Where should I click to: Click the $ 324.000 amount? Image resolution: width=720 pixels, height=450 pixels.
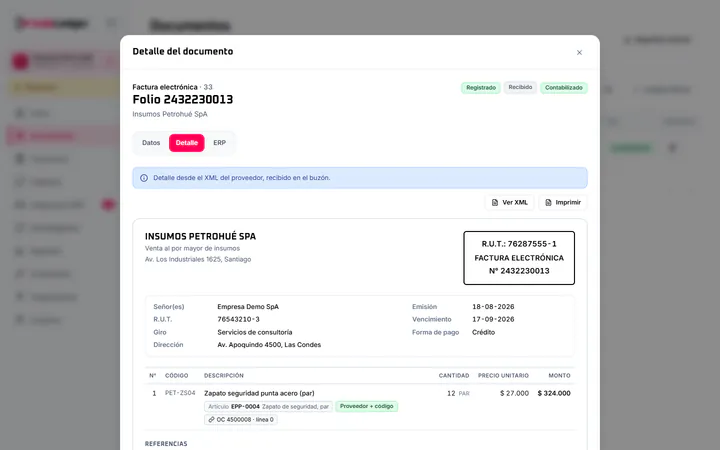point(554,394)
